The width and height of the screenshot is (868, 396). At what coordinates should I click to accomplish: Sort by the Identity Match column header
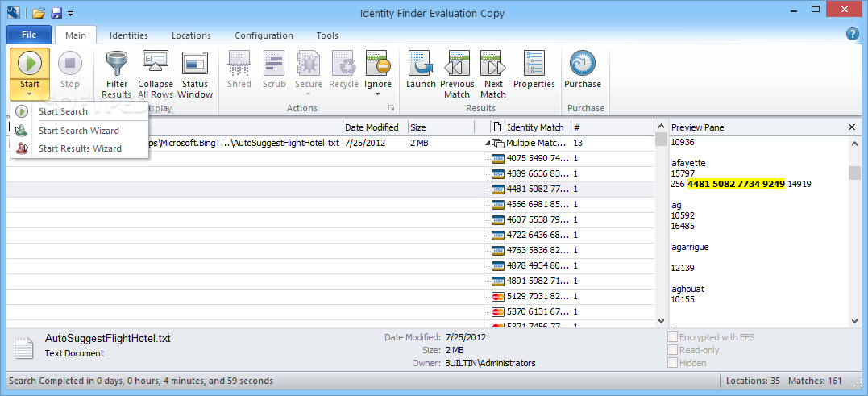(537, 127)
